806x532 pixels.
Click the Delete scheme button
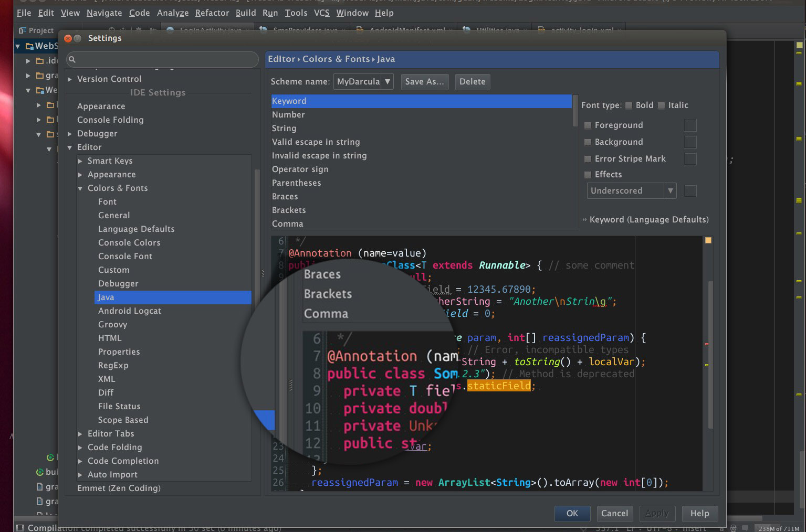pos(473,82)
